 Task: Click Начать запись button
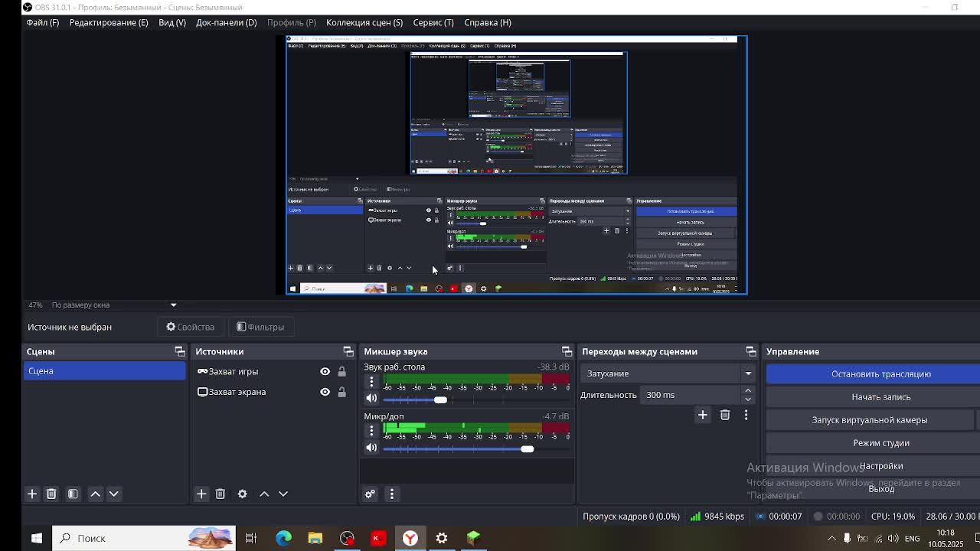[x=874, y=396]
